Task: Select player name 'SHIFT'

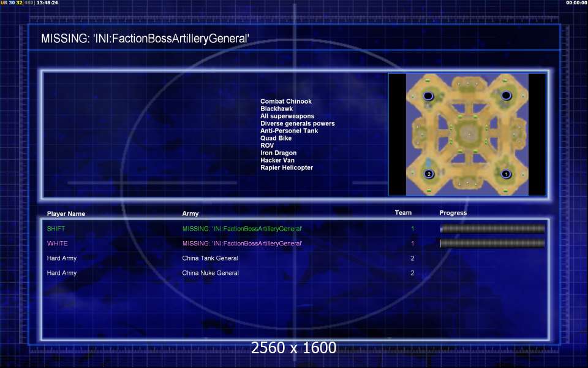Action: 56,229
